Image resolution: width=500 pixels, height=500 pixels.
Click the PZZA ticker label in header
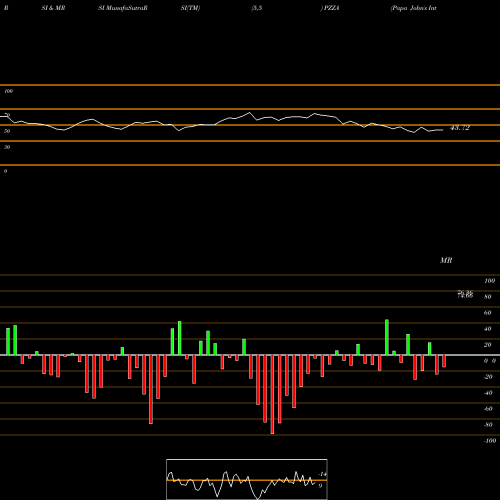[x=330, y=8]
